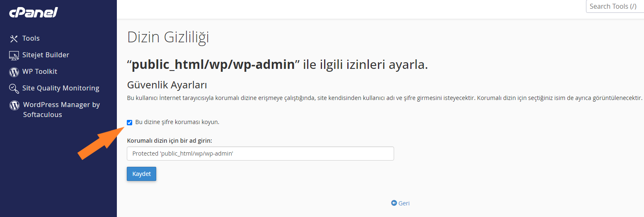Click the WP Toolkit WordPress icon
Image resolution: width=644 pixels, height=217 pixels.
click(14, 72)
